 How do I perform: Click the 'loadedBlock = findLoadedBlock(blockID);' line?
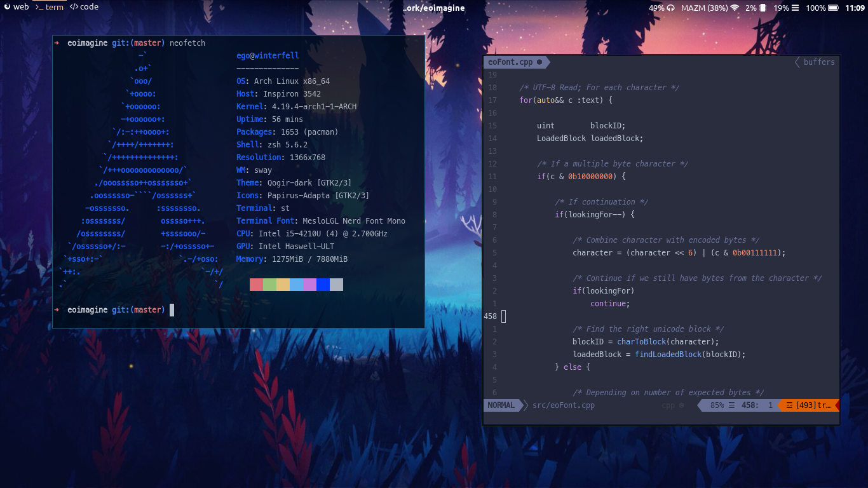(659, 355)
